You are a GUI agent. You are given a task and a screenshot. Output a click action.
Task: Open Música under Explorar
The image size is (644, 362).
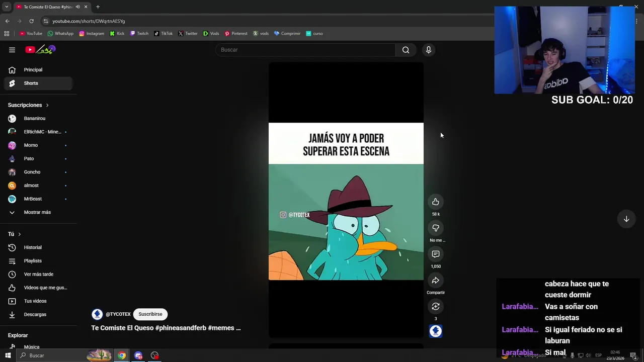pyautogui.click(x=39, y=347)
